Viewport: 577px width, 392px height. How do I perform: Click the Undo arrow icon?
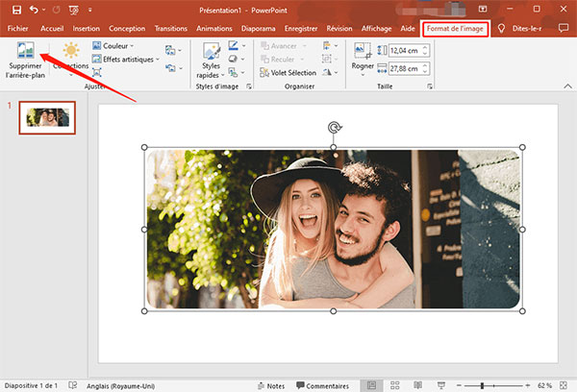36,10
